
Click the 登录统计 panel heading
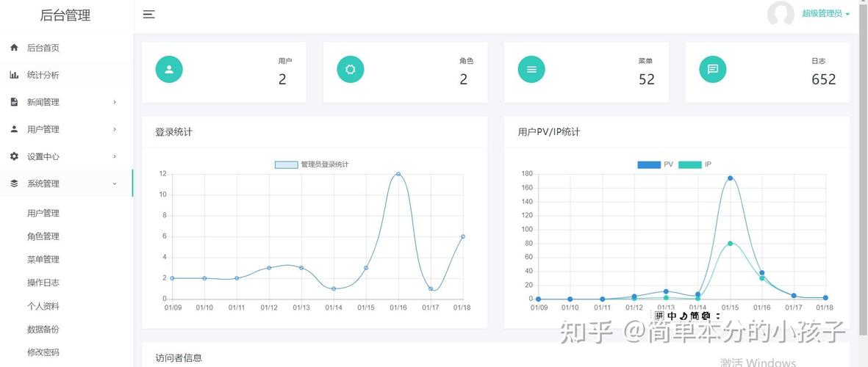coord(174,132)
